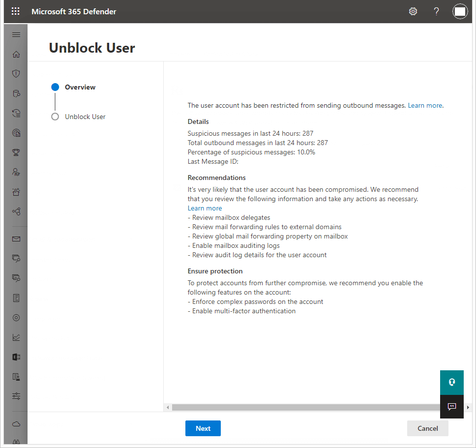The width and height of the screenshot is (476, 448).
Task: Open Learning hub person icon
Action: pos(16,172)
